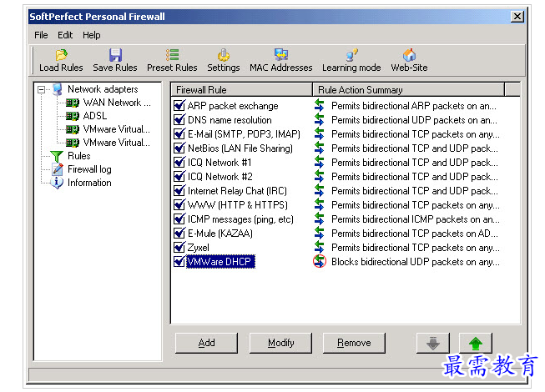Open the Edit menu
The height and width of the screenshot is (392, 545).
(65, 35)
